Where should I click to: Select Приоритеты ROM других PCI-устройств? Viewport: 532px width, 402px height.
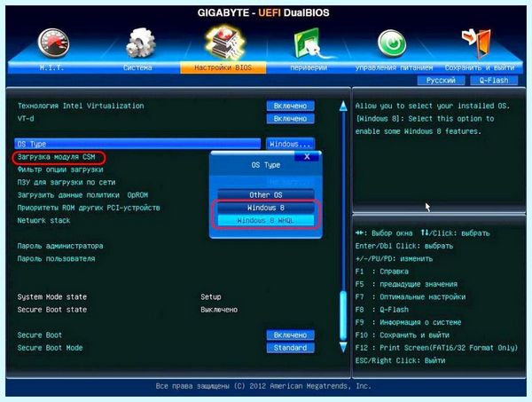pos(89,208)
